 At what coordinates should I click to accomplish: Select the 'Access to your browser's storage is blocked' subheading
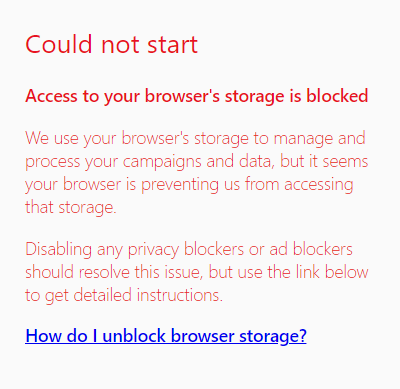[x=197, y=96]
